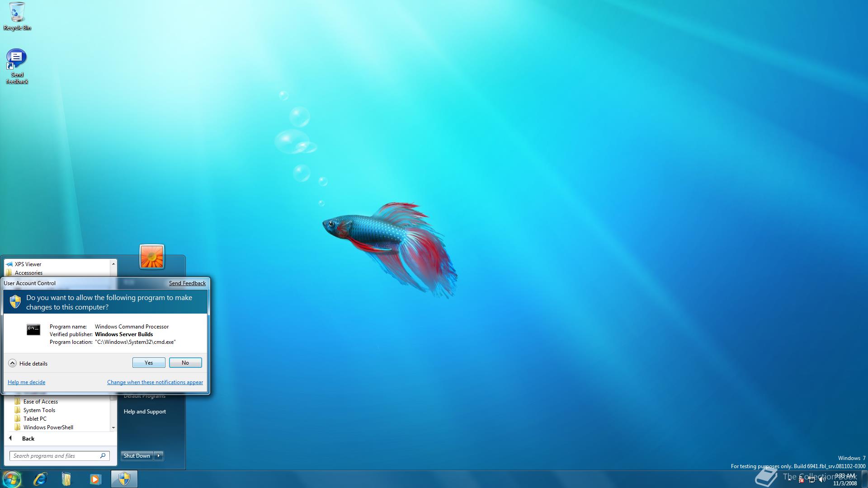The height and width of the screenshot is (488, 868).
Task: Click the Show Desktop strip
Action: [864, 479]
